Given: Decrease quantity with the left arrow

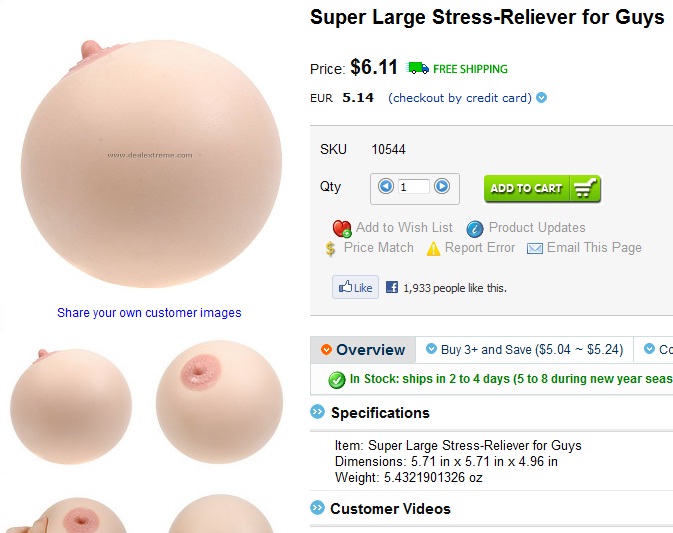Looking at the screenshot, I should (385, 186).
